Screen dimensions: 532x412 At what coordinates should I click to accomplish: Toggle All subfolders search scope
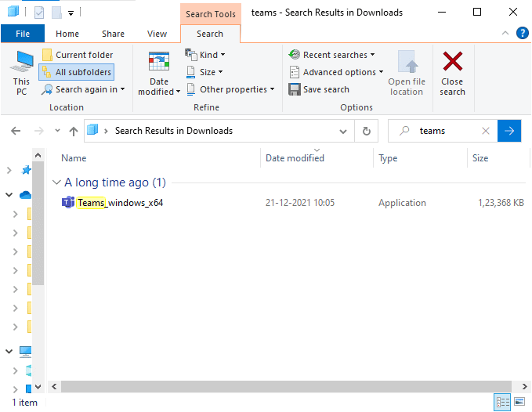coord(77,72)
